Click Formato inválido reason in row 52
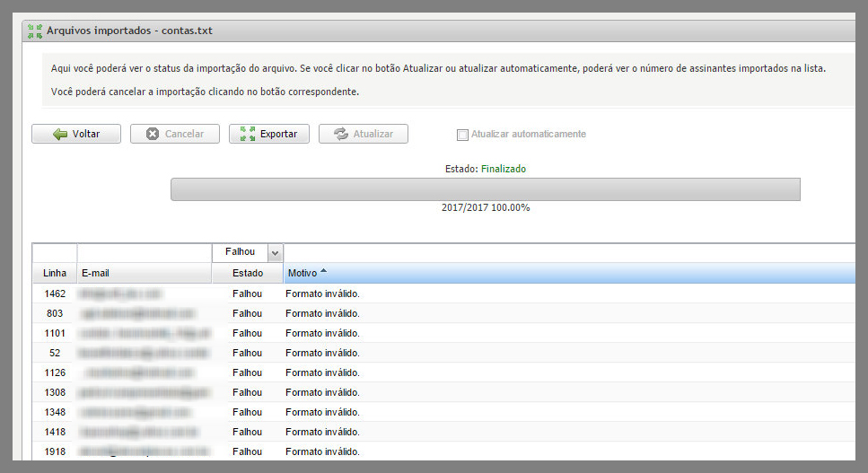 tap(322, 353)
